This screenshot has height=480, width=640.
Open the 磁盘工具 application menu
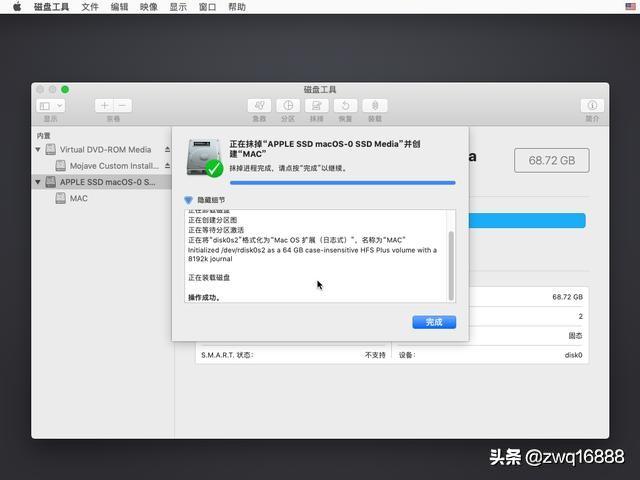click(51, 7)
